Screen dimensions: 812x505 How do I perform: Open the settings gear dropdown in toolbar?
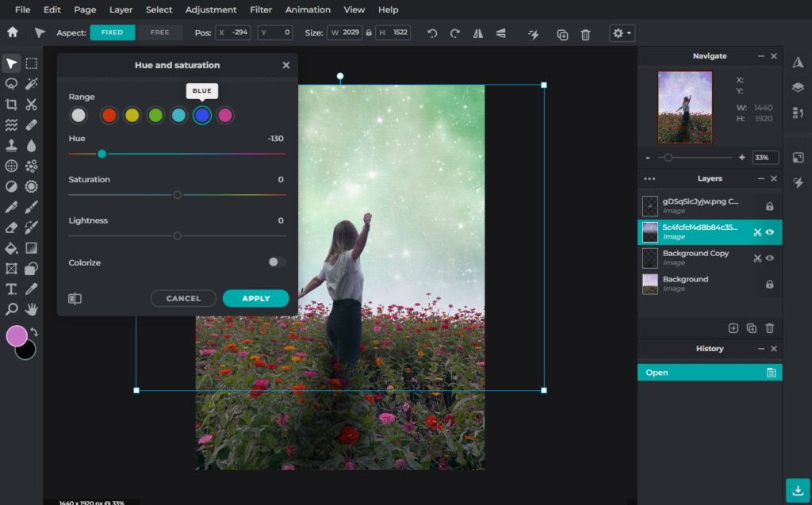[622, 33]
